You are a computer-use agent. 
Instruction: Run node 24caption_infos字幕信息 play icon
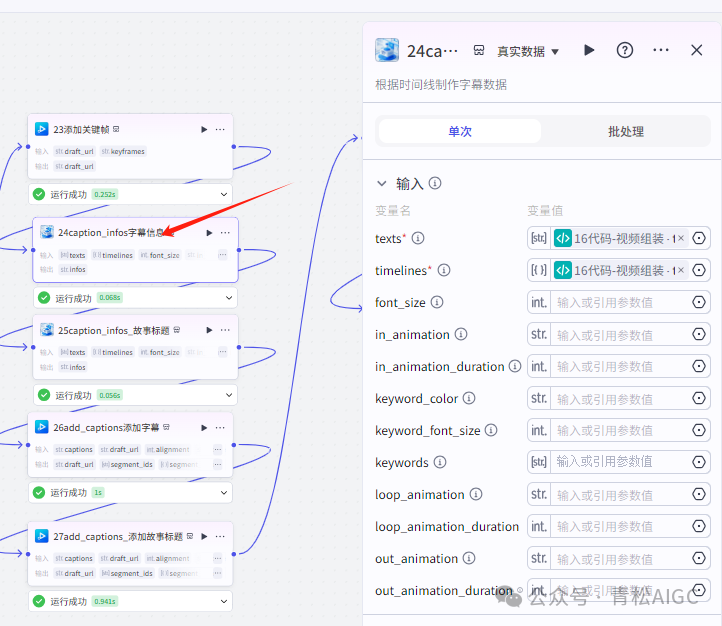click(x=209, y=233)
